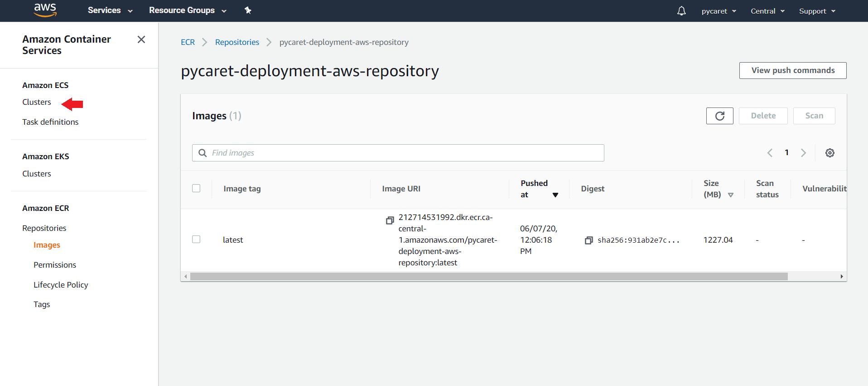Toggle the select all images checkbox
Image resolution: width=868 pixels, height=386 pixels.
tap(196, 188)
